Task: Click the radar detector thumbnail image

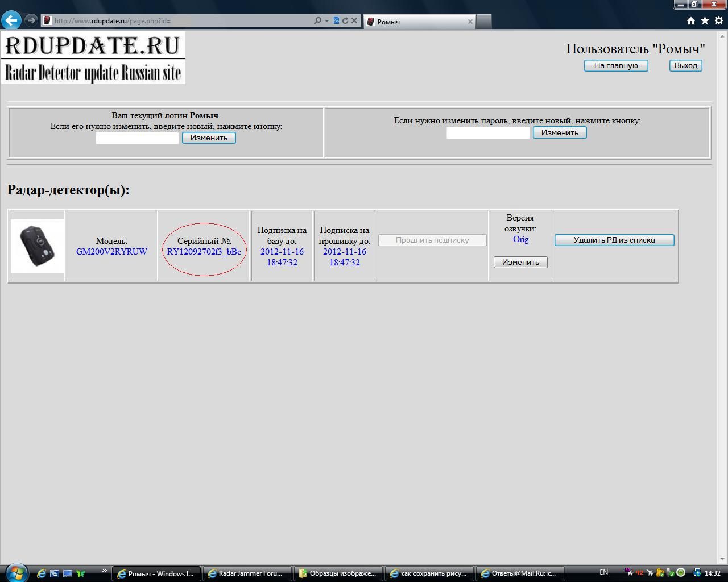Action: (37, 246)
